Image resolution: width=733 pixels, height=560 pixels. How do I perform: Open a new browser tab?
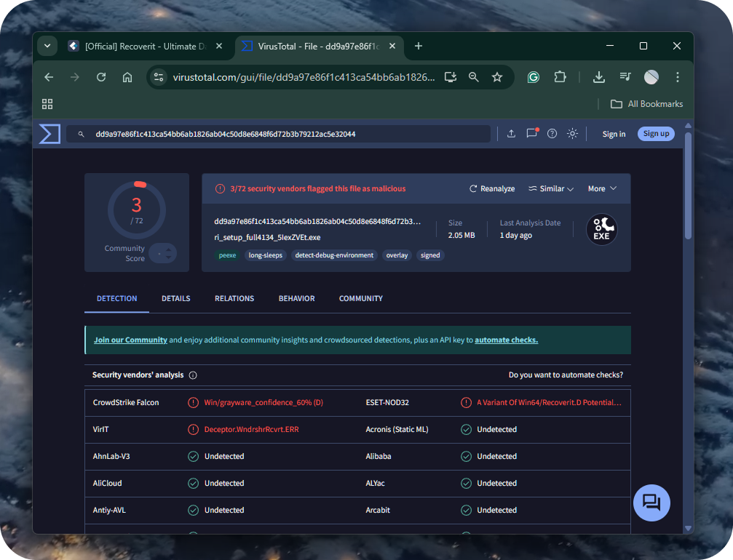pyautogui.click(x=419, y=46)
